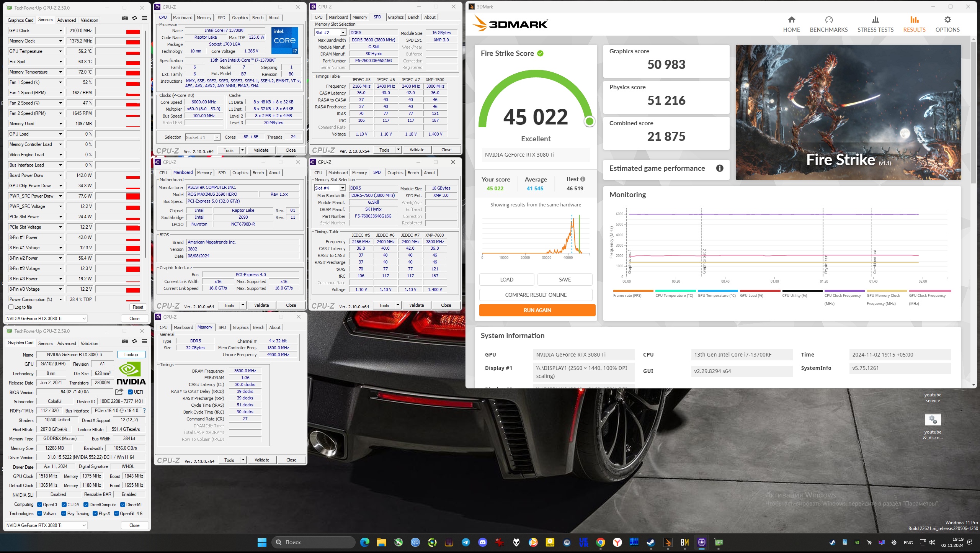Go to STRESS TESTS in 3DMark
Viewport: 980px width, 553px height.
tap(875, 24)
